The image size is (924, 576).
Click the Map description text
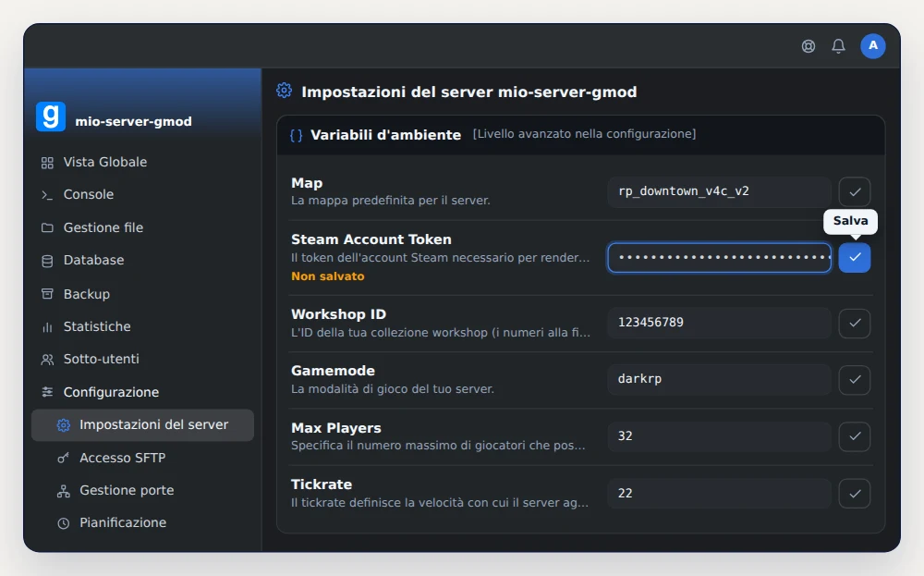(391, 201)
